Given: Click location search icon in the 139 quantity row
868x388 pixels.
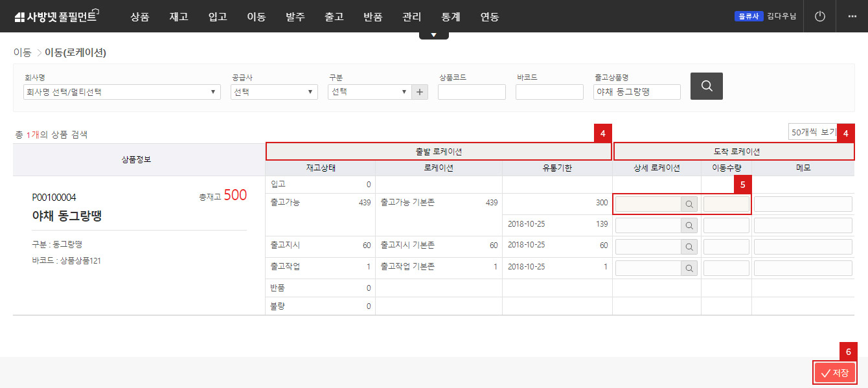Looking at the screenshot, I should tap(689, 225).
